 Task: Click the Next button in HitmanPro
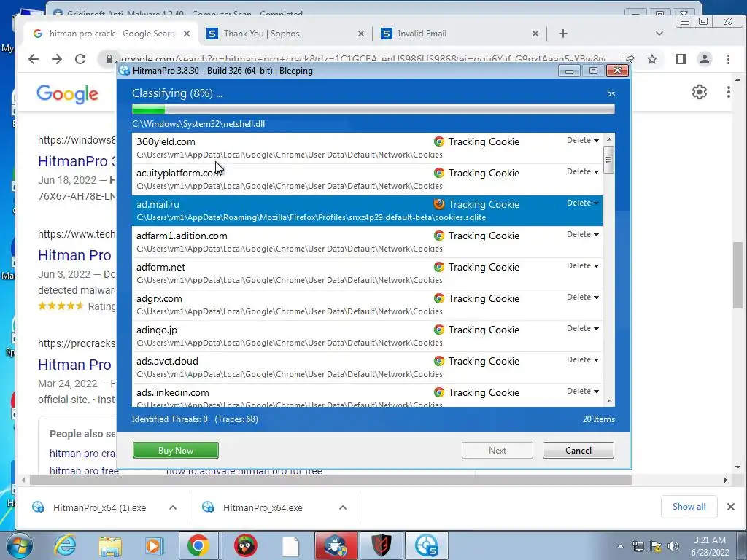(x=498, y=451)
